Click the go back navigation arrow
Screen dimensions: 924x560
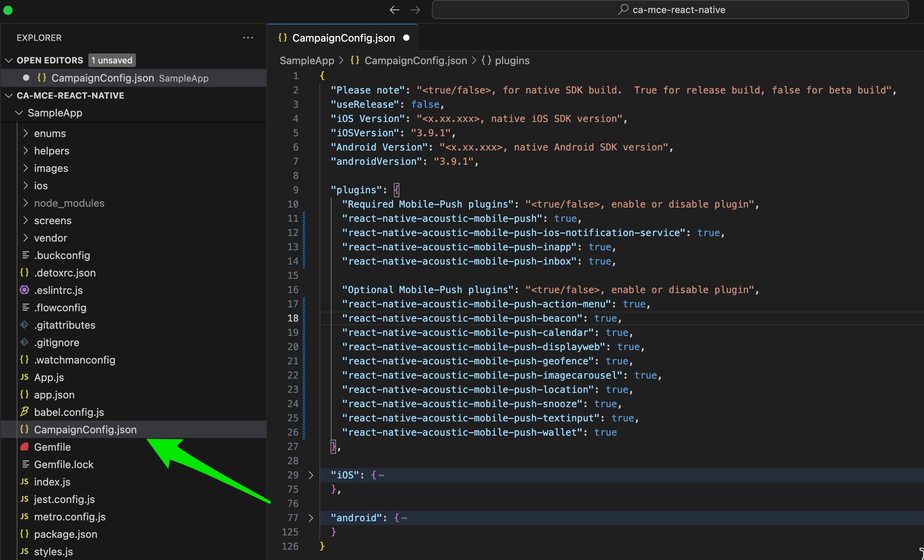[x=394, y=10]
